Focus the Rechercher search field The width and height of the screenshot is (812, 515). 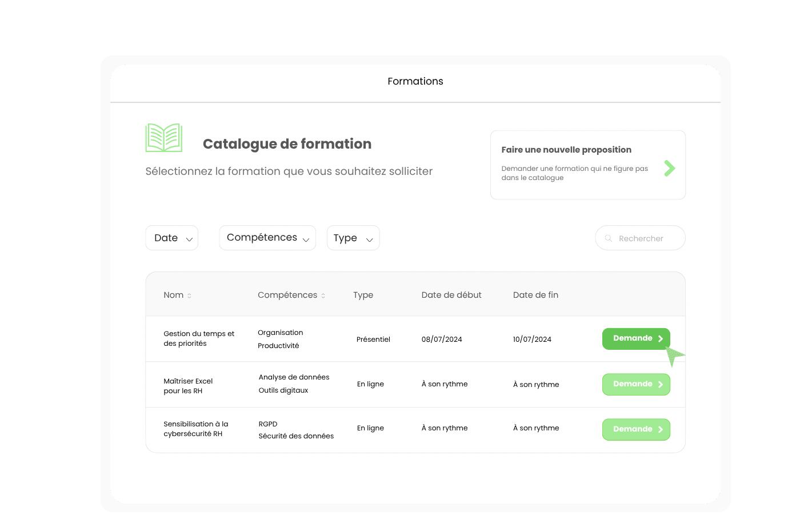pyautogui.click(x=646, y=238)
